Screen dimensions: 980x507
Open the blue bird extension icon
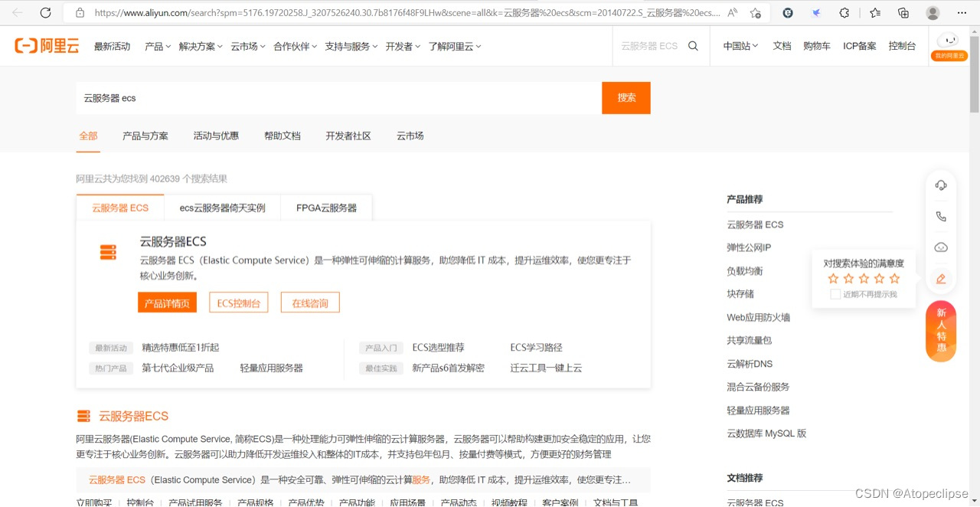point(816,13)
